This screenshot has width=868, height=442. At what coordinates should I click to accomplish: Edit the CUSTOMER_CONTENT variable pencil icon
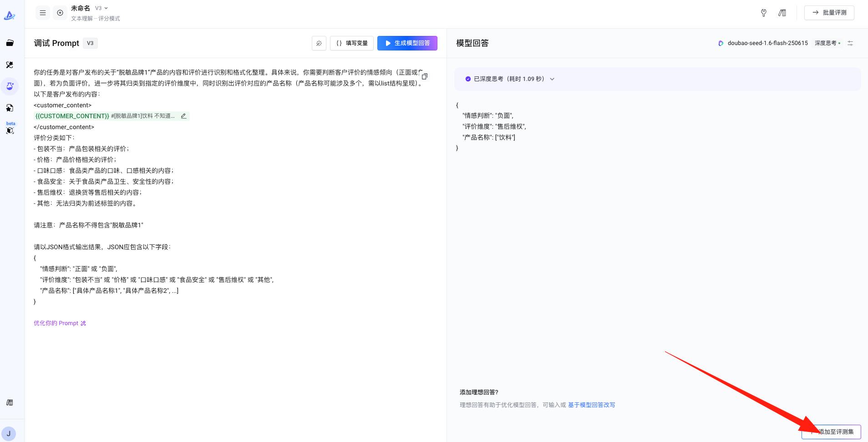pyautogui.click(x=184, y=116)
